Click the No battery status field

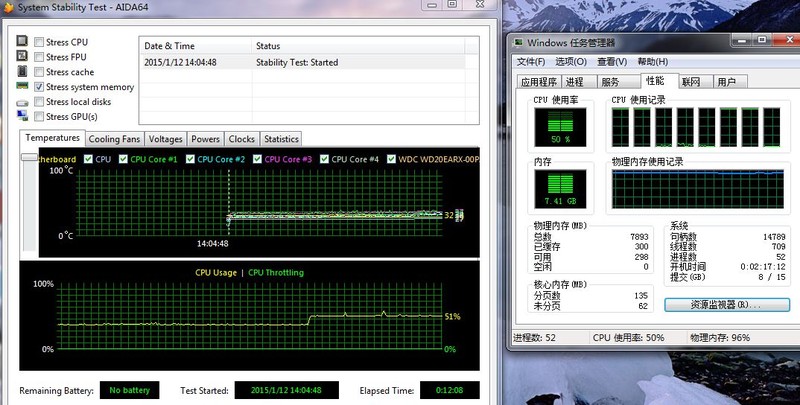point(130,390)
